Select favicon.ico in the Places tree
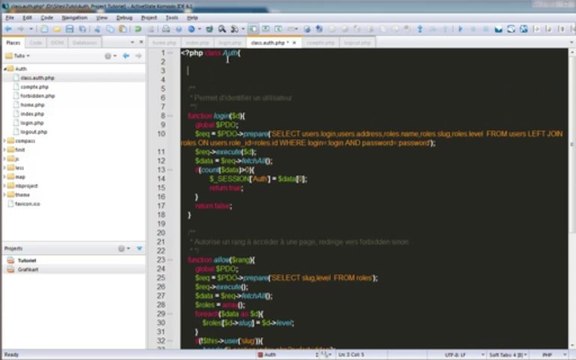 [x=28, y=204]
